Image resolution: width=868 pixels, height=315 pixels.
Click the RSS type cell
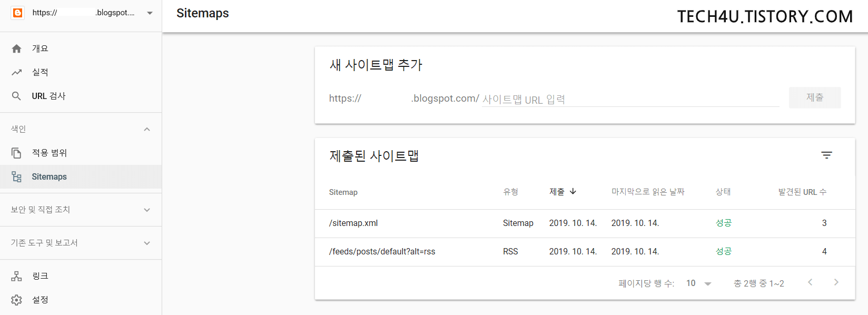510,252
